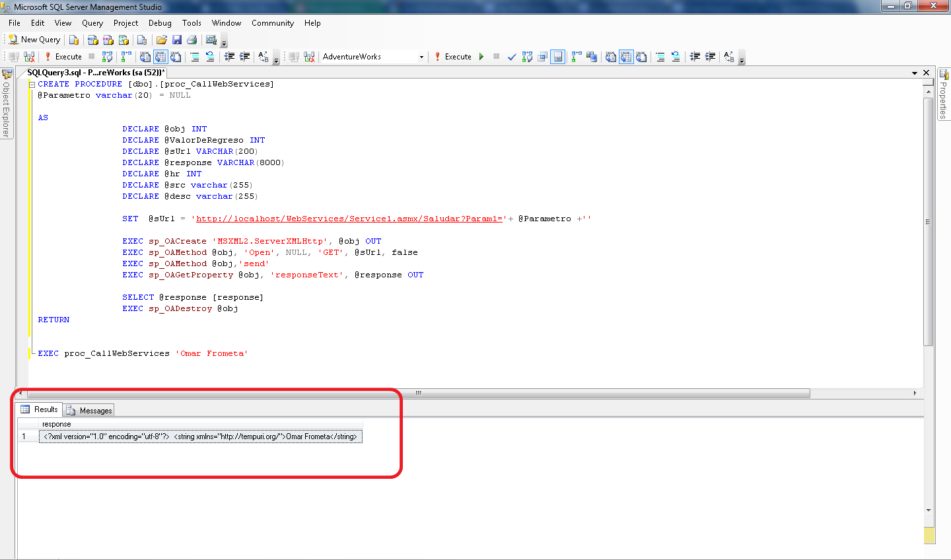Save the query with the floppy disk icon
The image size is (951, 560).
(176, 40)
